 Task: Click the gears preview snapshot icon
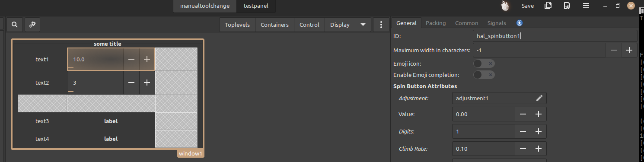pyautogui.click(x=32, y=25)
